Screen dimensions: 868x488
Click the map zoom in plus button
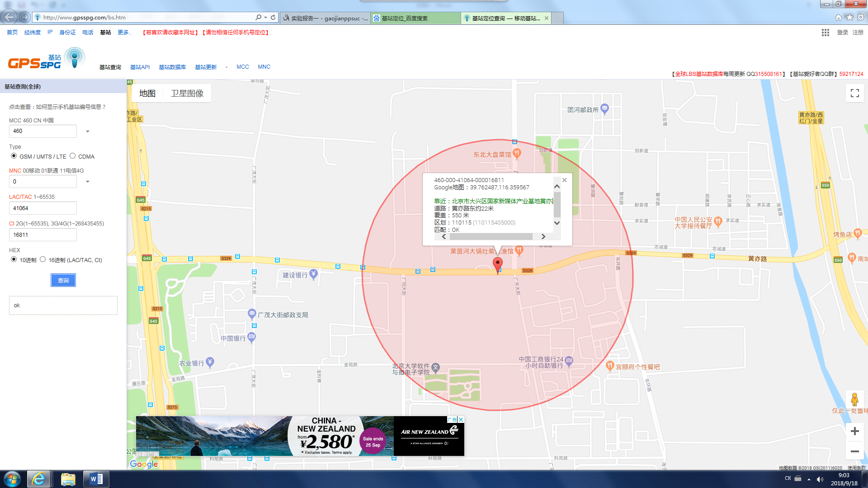pos(854,431)
